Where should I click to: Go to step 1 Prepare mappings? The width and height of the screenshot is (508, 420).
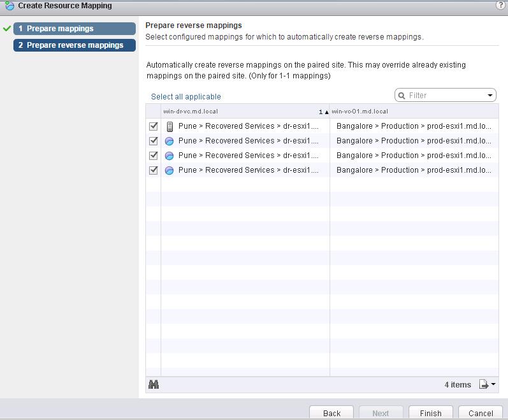(75, 29)
